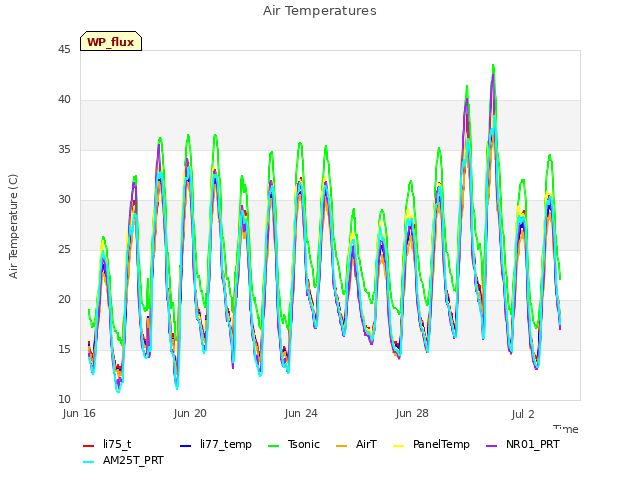Click the blue li77_temp legend color marker
Viewport: 640px width, 480px height.
coord(185,445)
